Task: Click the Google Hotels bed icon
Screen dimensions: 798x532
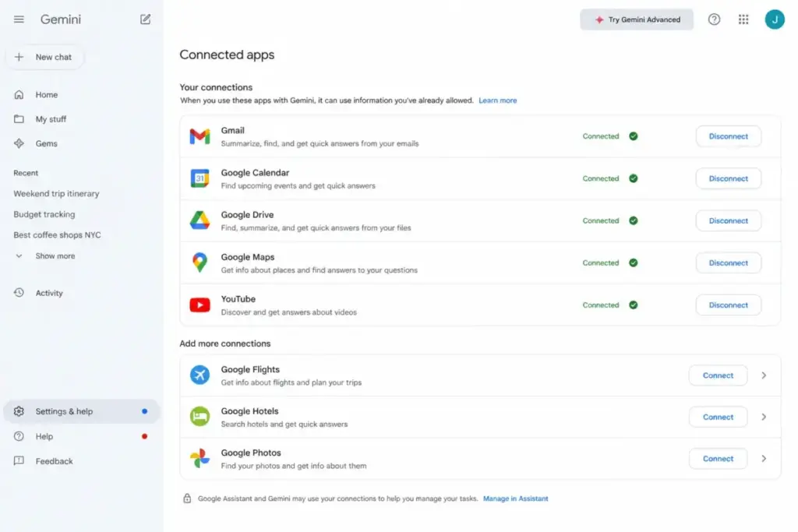Action: pyautogui.click(x=200, y=417)
